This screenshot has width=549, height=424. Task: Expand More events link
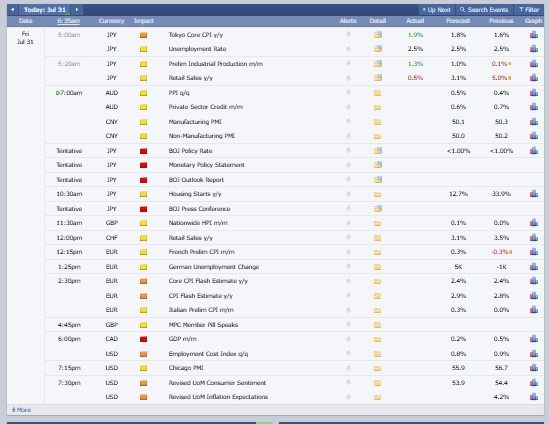point(21,410)
